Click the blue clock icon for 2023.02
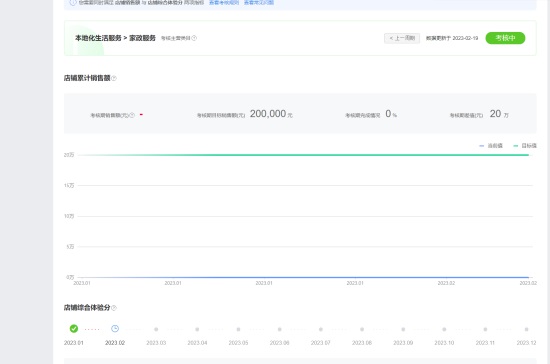 [x=115, y=329]
